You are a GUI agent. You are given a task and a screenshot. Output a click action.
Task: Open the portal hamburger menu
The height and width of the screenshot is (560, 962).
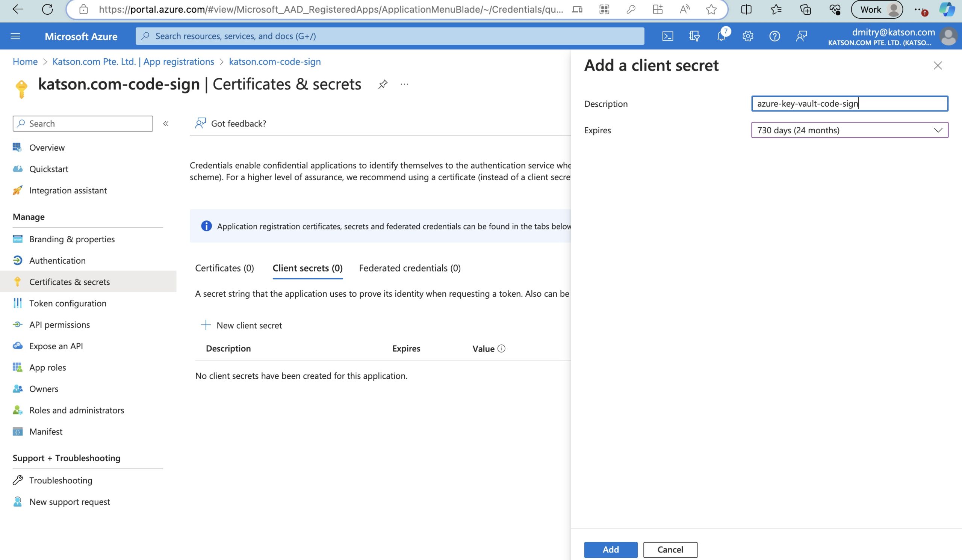[x=15, y=36]
